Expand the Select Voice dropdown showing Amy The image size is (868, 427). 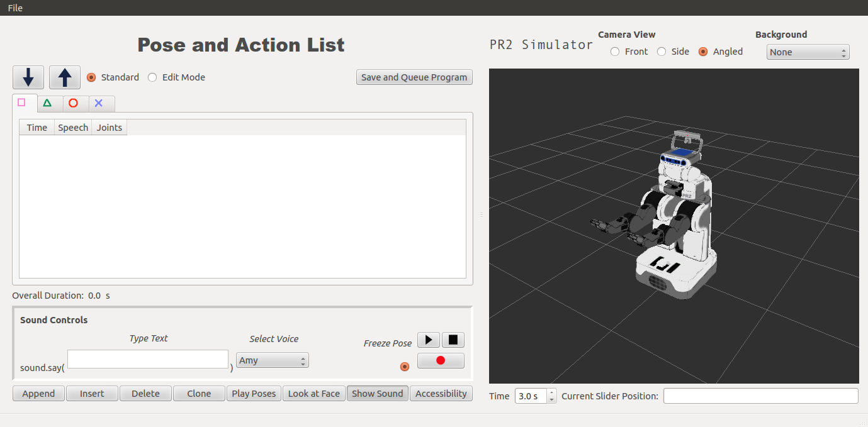272,360
